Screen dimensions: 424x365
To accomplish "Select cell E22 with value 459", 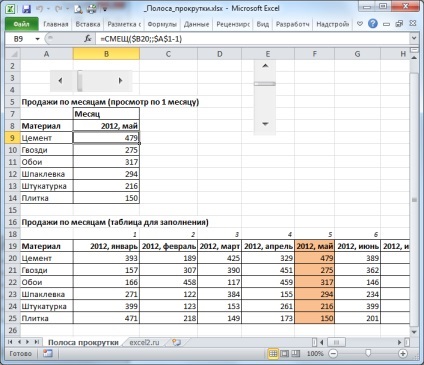I will 268,282.
